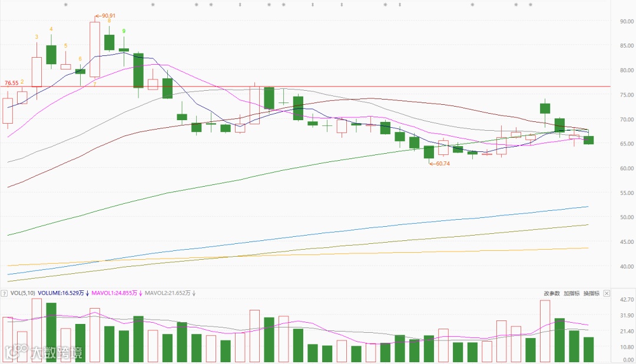Click the 85.00 price axis label
This screenshot has width=636, height=364.
627,46
